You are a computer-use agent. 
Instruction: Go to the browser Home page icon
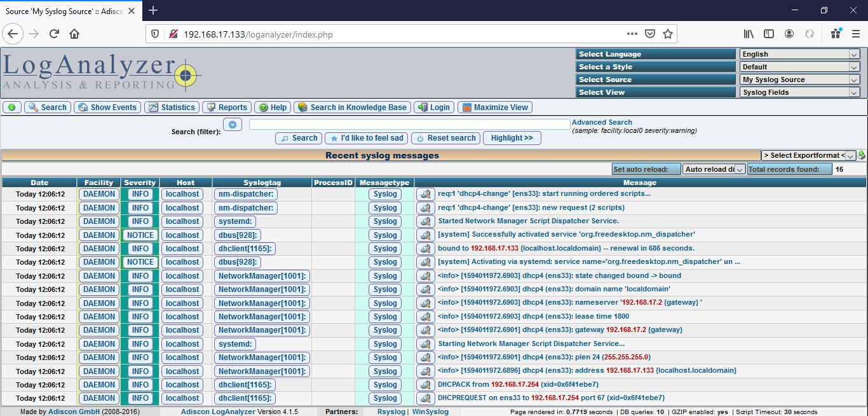click(x=74, y=34)
